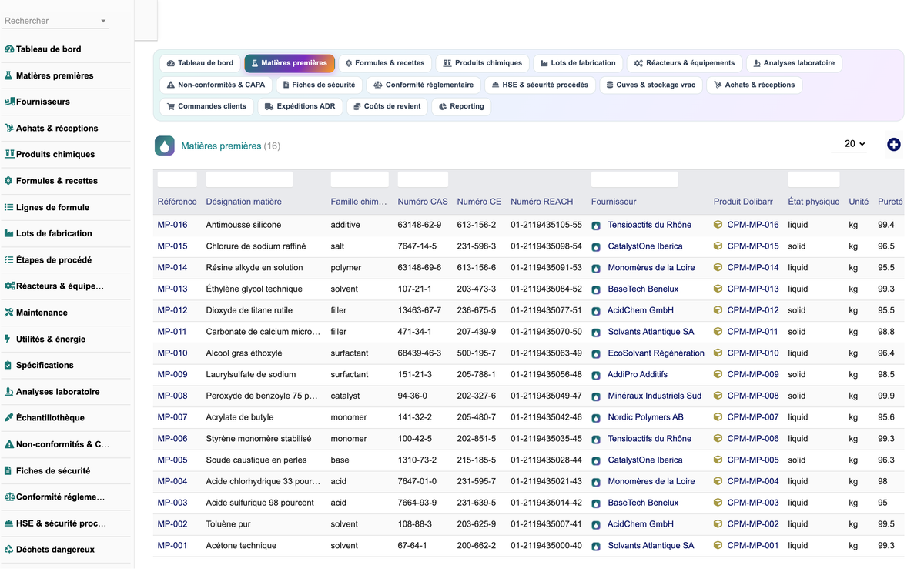The width and height of the screenshot is (924, 572).
Task: Click the supplier icon beside Nordic Polymers AB
Action: (596, 418)
